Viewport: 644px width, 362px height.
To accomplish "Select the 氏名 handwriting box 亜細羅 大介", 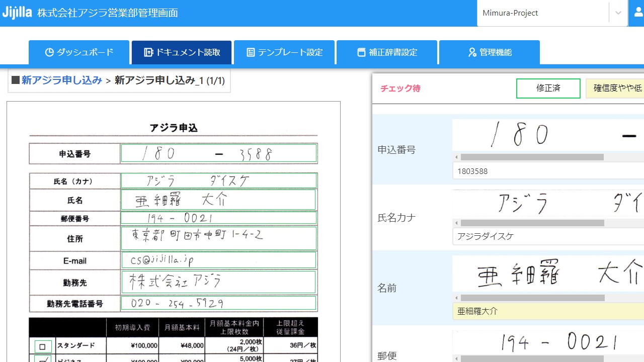I will coord(218,200).
